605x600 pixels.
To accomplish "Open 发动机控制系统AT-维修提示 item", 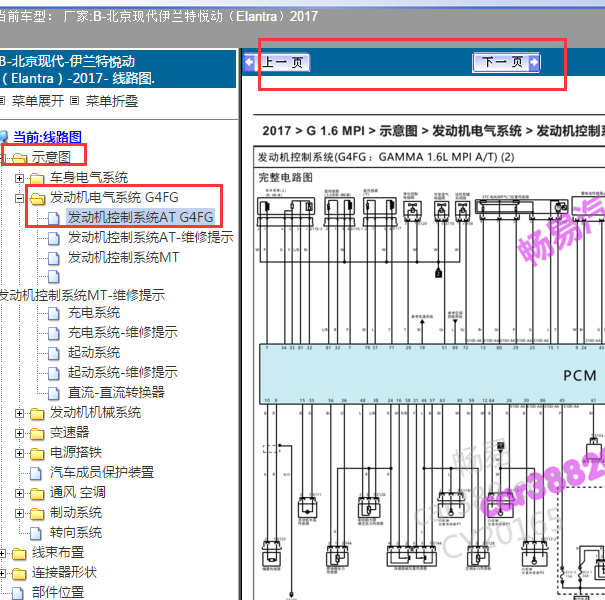I will (150, 237).
